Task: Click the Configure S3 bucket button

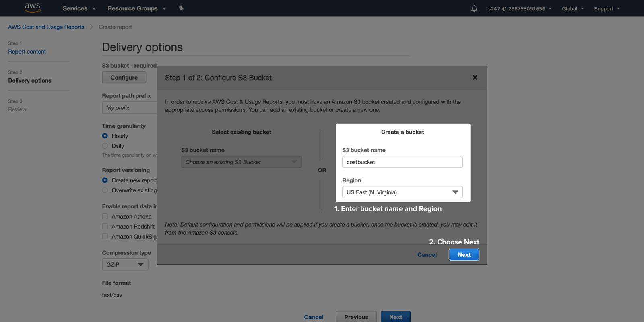Action: click(x=124, y=77)
